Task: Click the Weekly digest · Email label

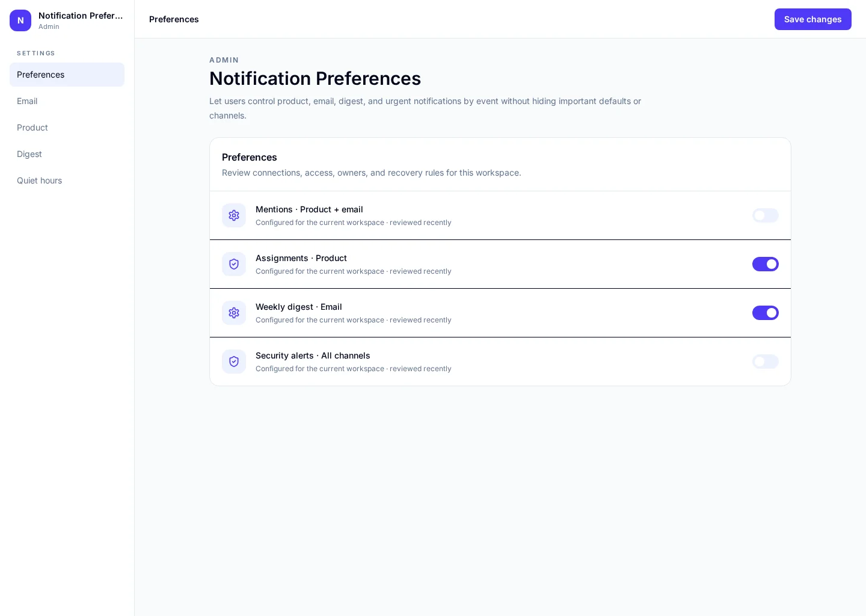Action: 299,307
